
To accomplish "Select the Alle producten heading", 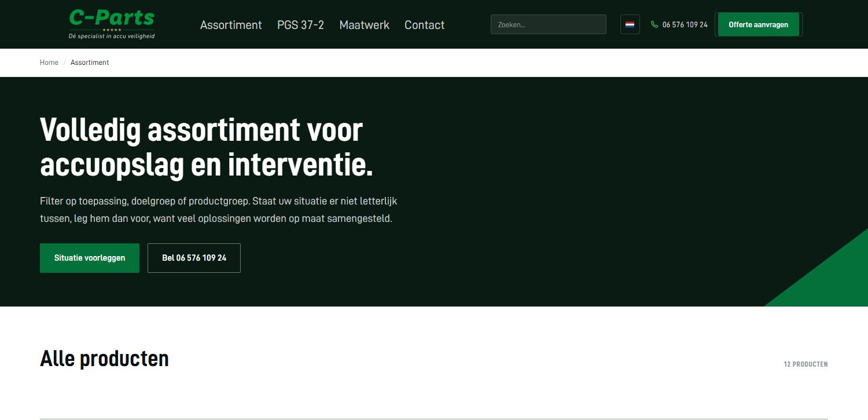I will click(104, 359).
